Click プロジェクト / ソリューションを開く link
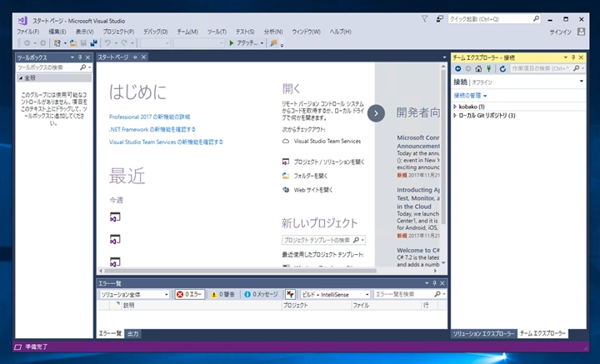Screen dimensions: 600x364 329,162
